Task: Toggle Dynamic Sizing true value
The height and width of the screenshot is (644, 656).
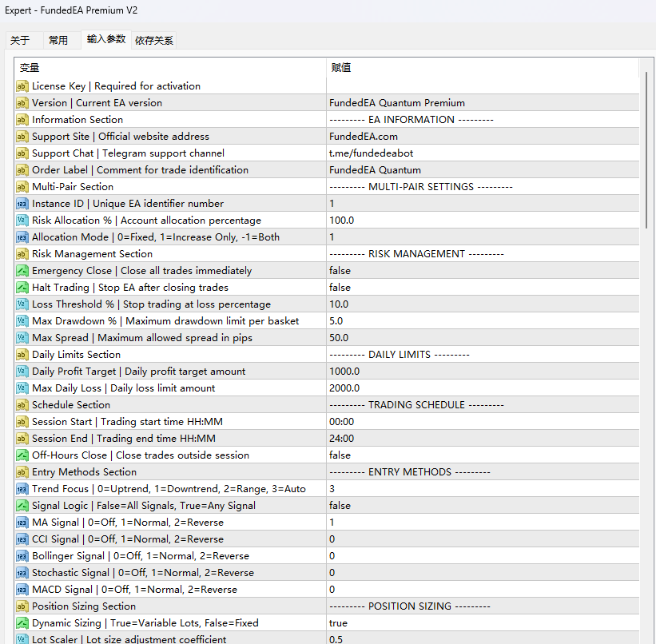Action: (x=483, y=623)
